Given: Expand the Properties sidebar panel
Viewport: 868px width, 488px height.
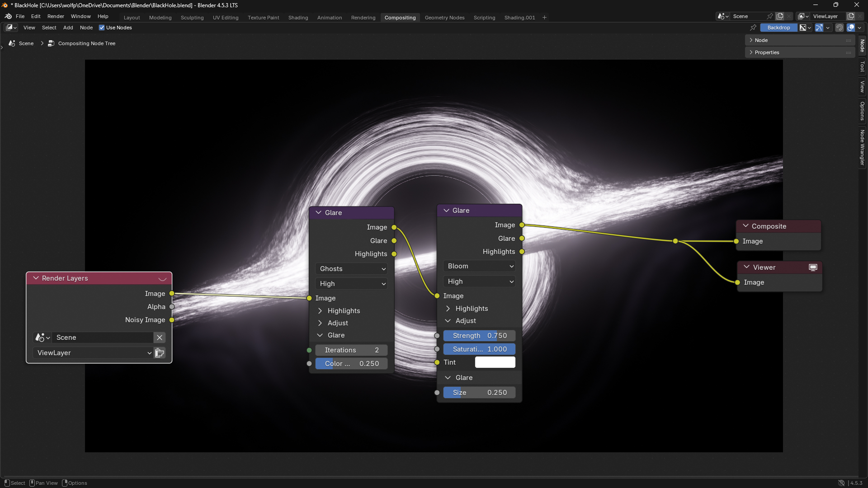Looking at the screenshot, I should tap(766, 52).
